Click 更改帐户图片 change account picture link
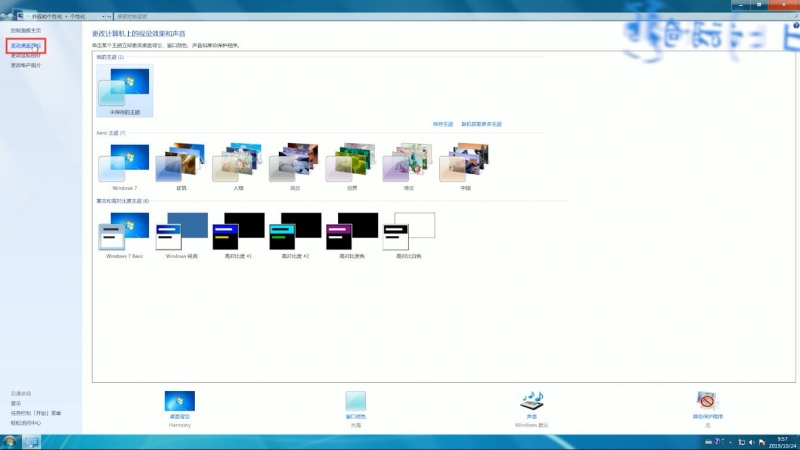The height and width of the screenshot is (450, 800). click(26, 65)
